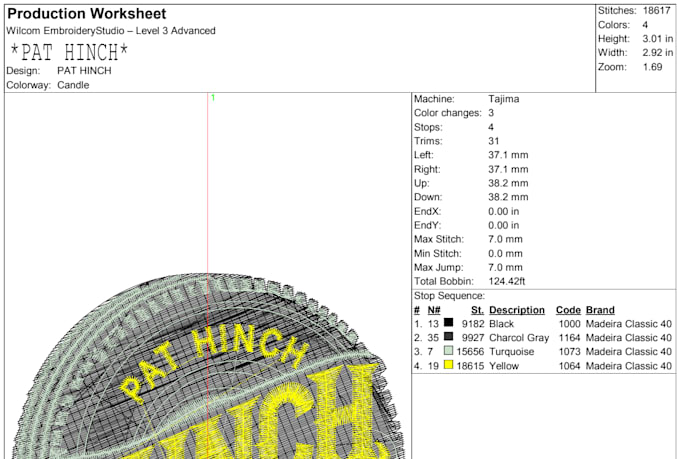Click the Trims value 31
Screen dimensions: 680x459
click(x=494, y=141)
